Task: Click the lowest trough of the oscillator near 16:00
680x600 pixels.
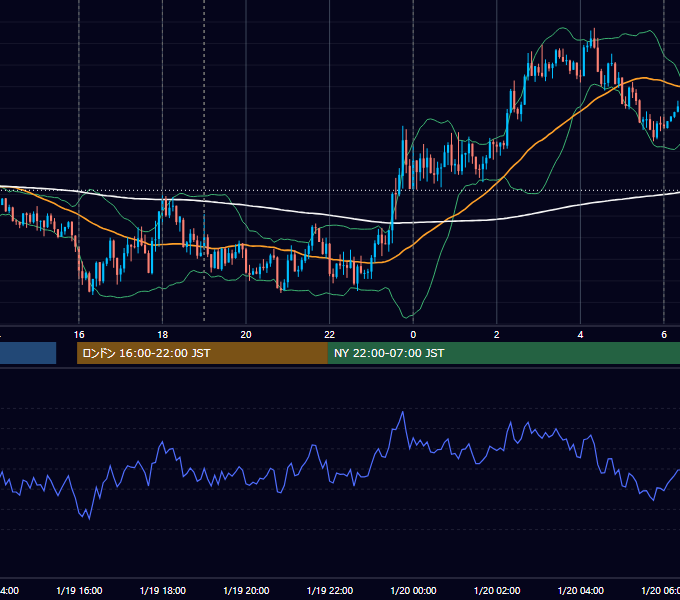Action: click(x=89, y=518)
